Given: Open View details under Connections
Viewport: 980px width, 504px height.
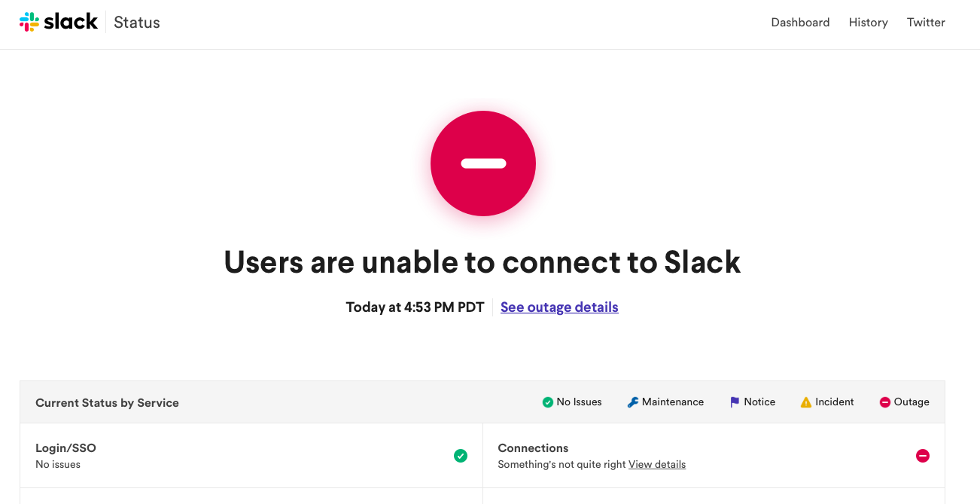Looking at the screenshot, I should point(657,465).
